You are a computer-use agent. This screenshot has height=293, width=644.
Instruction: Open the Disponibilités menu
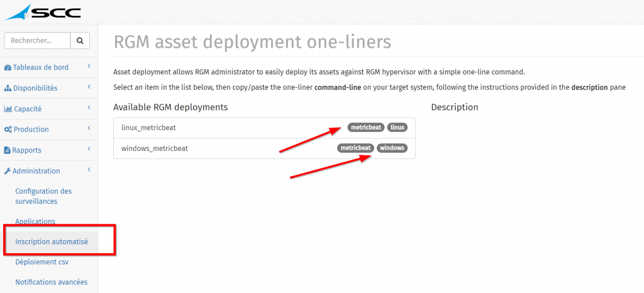point(35,88)
